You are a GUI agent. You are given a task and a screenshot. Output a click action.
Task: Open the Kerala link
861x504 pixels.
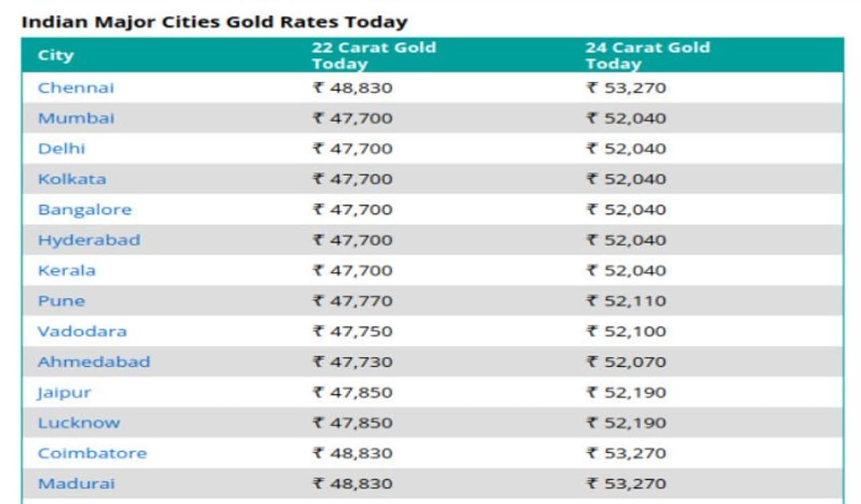(67, 271)
